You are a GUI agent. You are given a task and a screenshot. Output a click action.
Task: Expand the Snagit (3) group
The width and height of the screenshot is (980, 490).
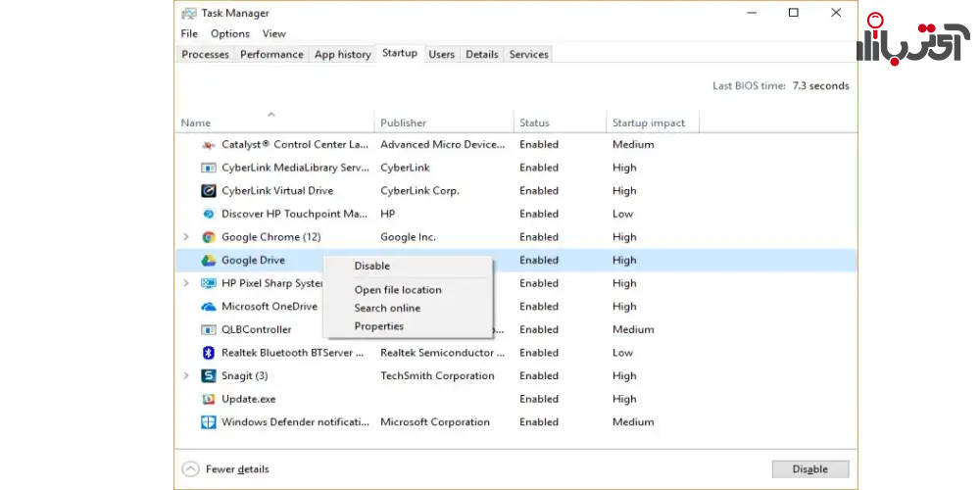pyautogui.click(x=185, y=376)
